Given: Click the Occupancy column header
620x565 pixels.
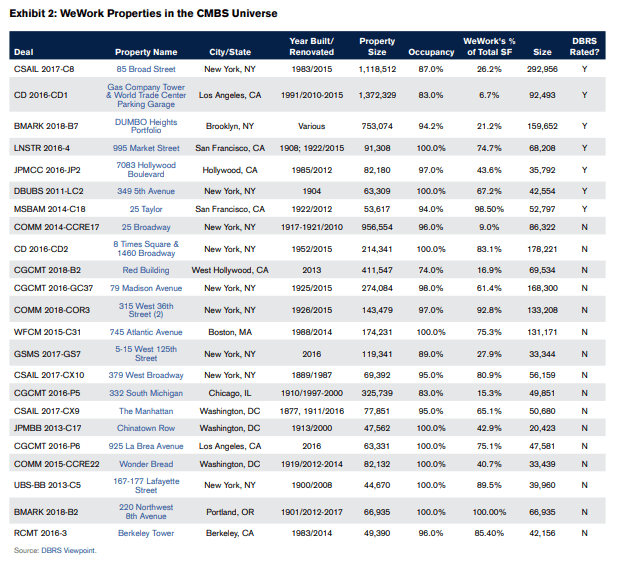Looking at the screenshot, I should pos(431,50).
